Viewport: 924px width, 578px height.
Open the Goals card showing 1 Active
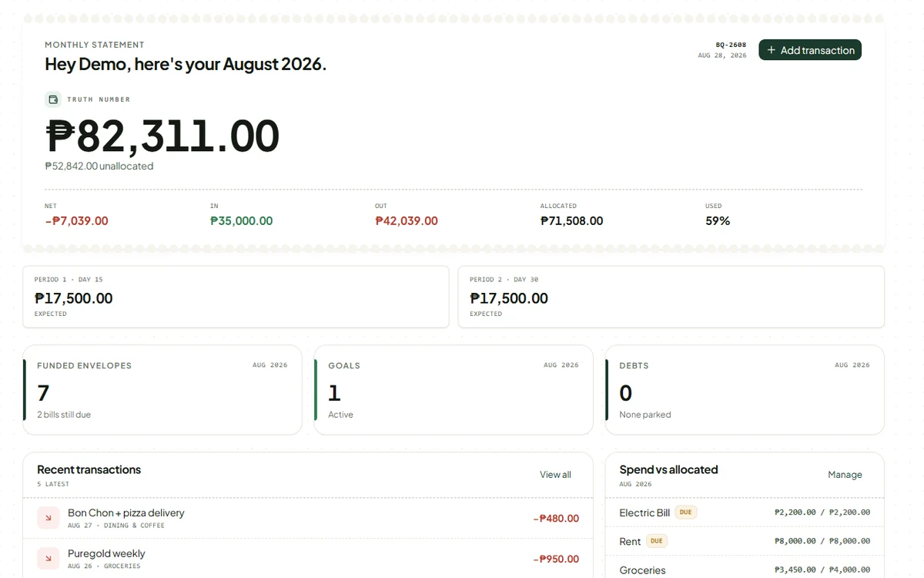[x=454, y=390]
